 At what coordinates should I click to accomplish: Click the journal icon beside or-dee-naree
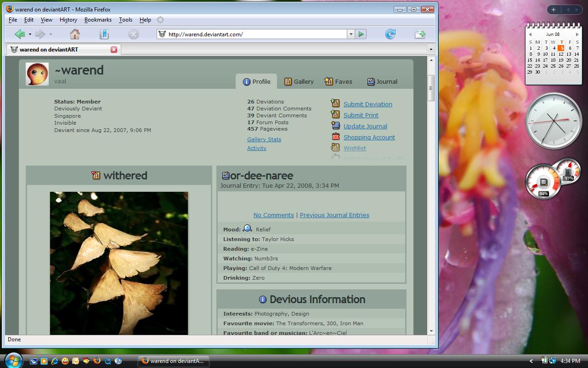click(x=226, y=175)
